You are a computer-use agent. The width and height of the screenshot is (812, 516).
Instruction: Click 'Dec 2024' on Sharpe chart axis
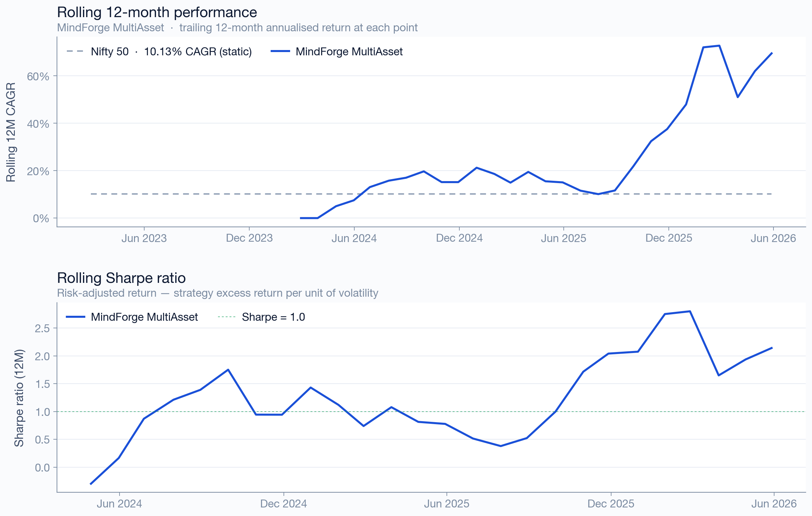tap(284, 504)
